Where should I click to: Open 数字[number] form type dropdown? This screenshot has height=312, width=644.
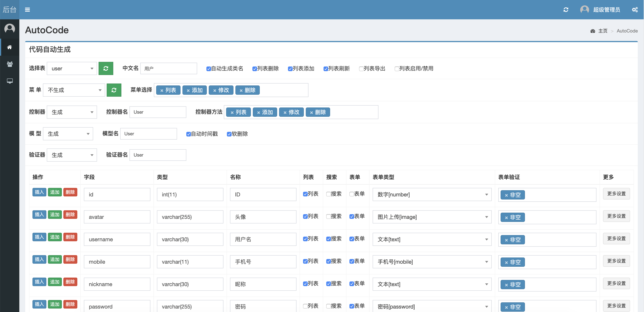[x=432, y=194]
